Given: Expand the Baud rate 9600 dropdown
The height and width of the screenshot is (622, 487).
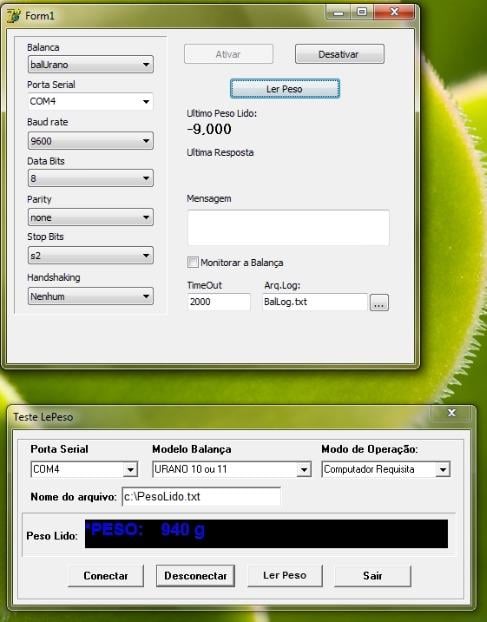Looking at the screenshot, I should coord(91,141).
